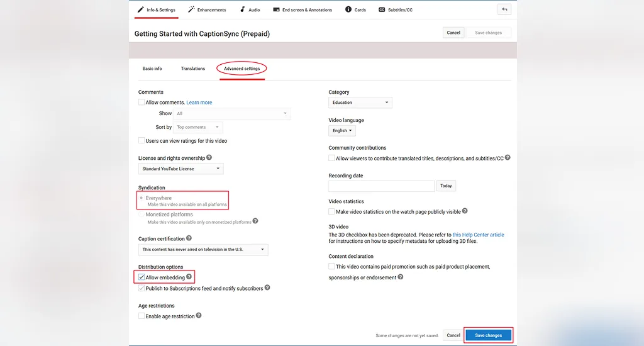The height and width of the screenshot is (346, 644).
Task: Toggle community contributions checkbox
Action: pyautogui.click(x=331, y=158)
